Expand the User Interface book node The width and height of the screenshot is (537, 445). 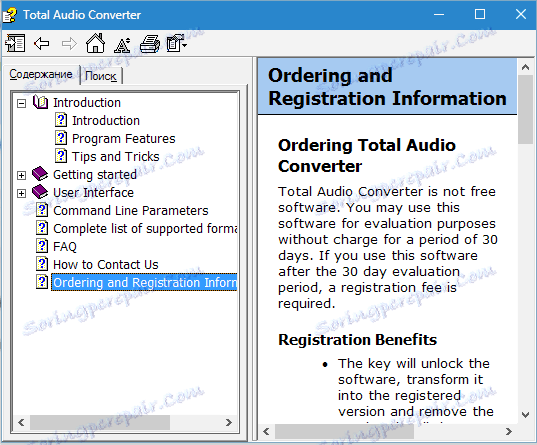tap(21, 193)
